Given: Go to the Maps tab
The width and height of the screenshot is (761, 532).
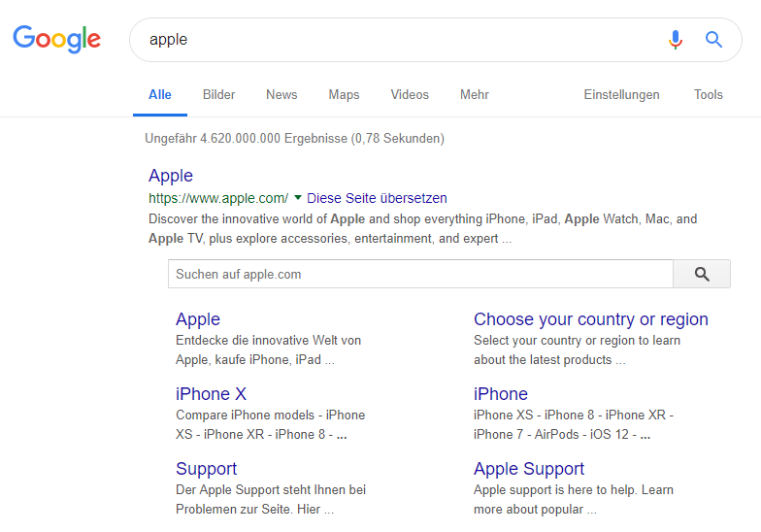Looking at the screenshot, I should (x=344, y=95).
